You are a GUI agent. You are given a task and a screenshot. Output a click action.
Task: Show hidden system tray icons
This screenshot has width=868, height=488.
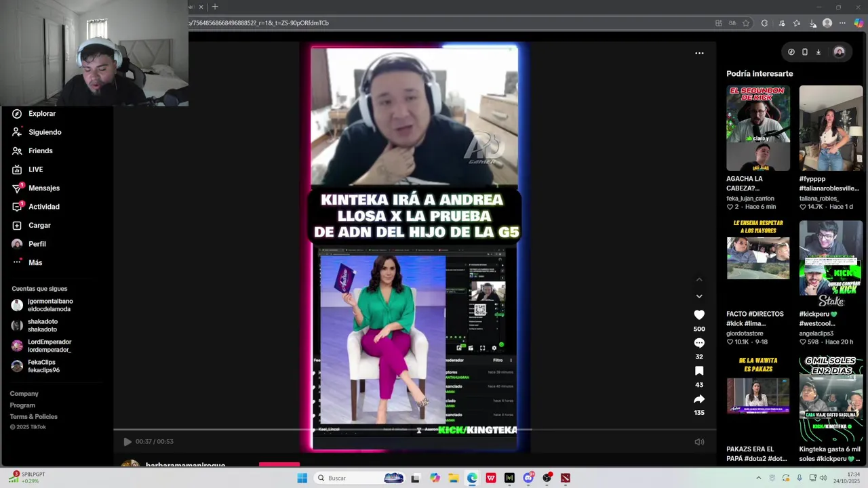759,479
